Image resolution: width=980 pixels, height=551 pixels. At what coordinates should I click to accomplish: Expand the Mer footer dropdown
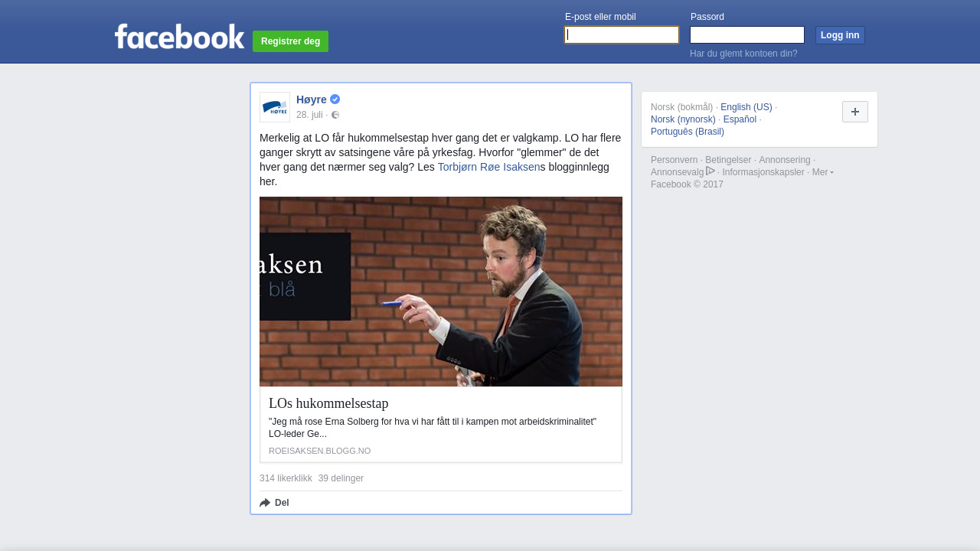click(823, 172)
